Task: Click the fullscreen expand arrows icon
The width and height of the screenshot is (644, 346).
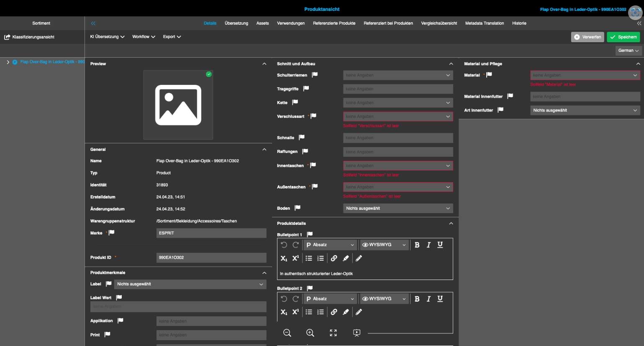Action: tap(333, 333)
